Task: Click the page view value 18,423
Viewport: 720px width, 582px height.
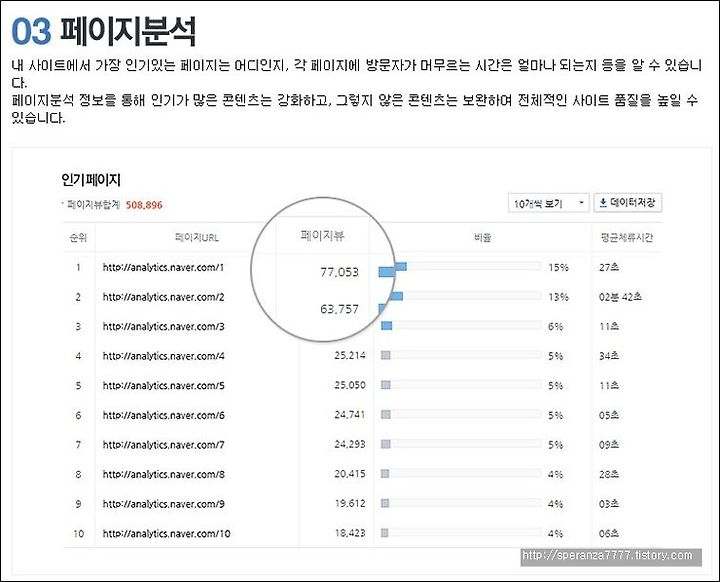Action: (350, 533)
